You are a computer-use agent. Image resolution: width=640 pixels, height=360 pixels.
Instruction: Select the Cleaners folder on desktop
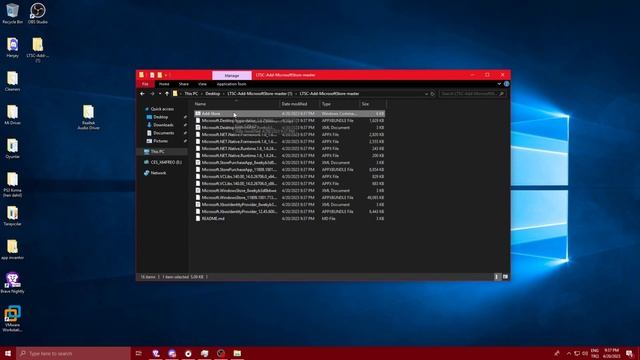click(12, 81)
